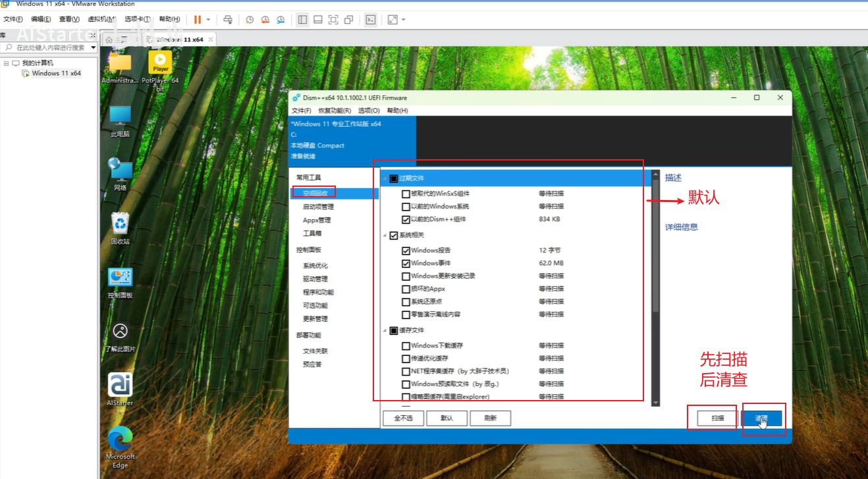Collapse the 缓存文件 group
The image size is (868, 479).
(x=385, y=330)
